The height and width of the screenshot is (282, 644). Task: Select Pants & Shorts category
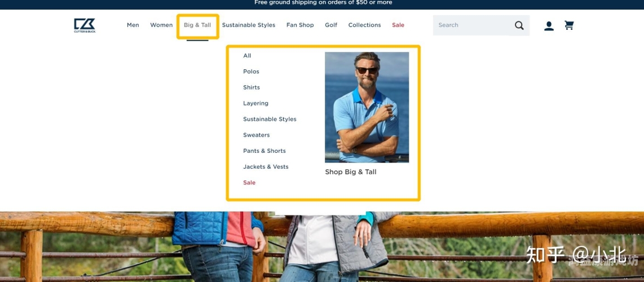pyautogui.click(x=264, y=151)
